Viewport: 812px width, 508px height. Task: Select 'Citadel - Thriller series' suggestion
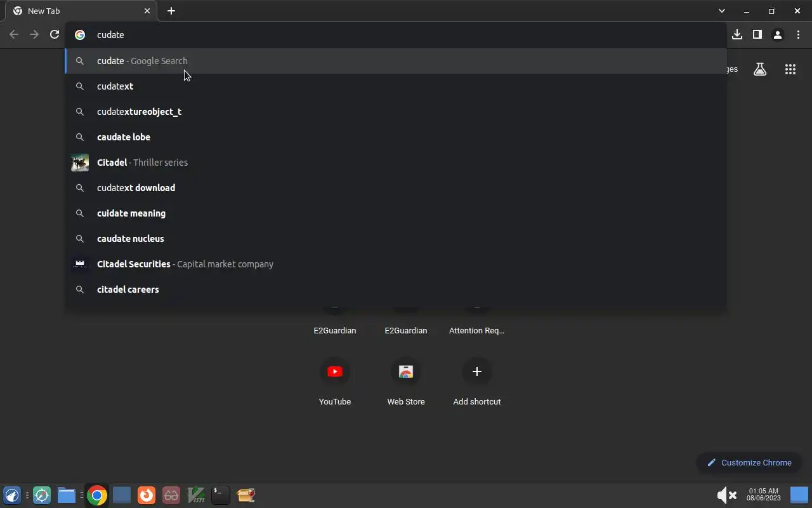396,163
